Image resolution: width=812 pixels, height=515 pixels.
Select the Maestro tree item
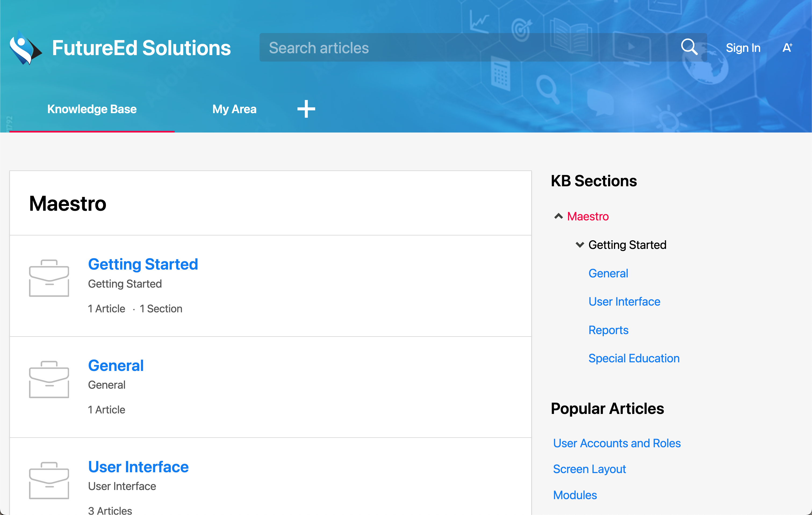588,216
